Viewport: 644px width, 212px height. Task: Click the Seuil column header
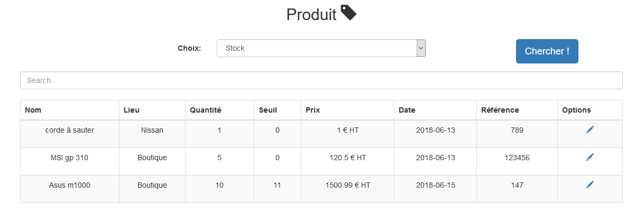pyautogui.click(x=268, y=110)
